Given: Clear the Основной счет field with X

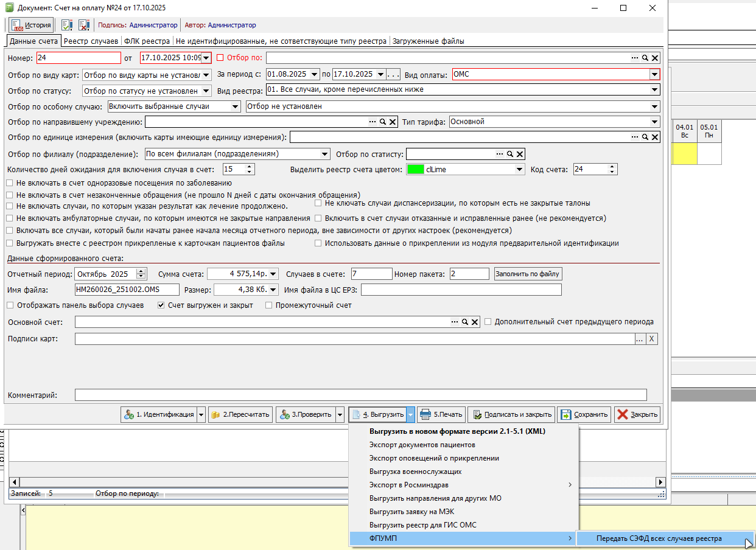Looking at the screenshot, I should (x=475, y=322).
